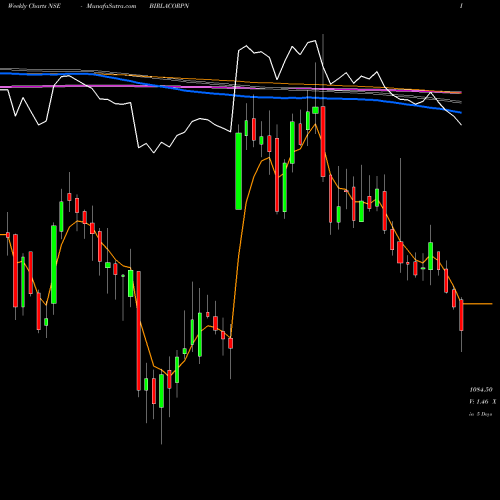This screenshot has height=500, width=500.
Task: Click the tallest green candlestick mid-chart
Action: point(239,171)
